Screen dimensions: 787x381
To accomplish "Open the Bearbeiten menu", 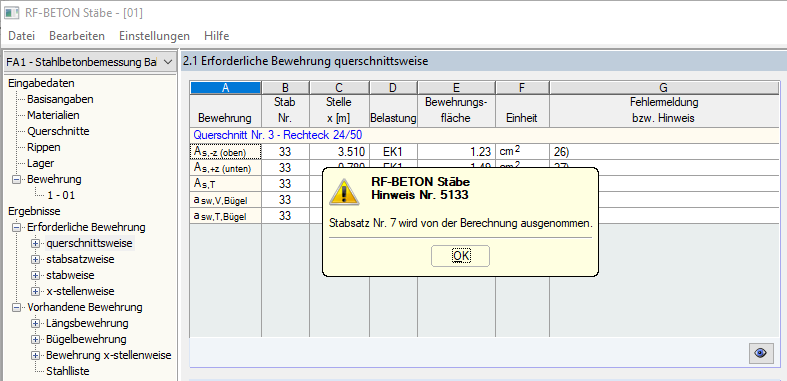I will click(77, 36).
